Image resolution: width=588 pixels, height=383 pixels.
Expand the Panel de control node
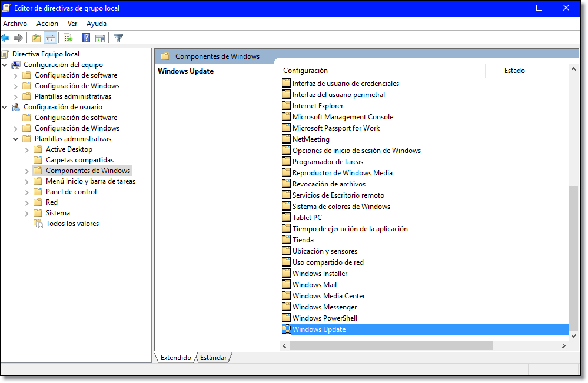click(26, 192)
